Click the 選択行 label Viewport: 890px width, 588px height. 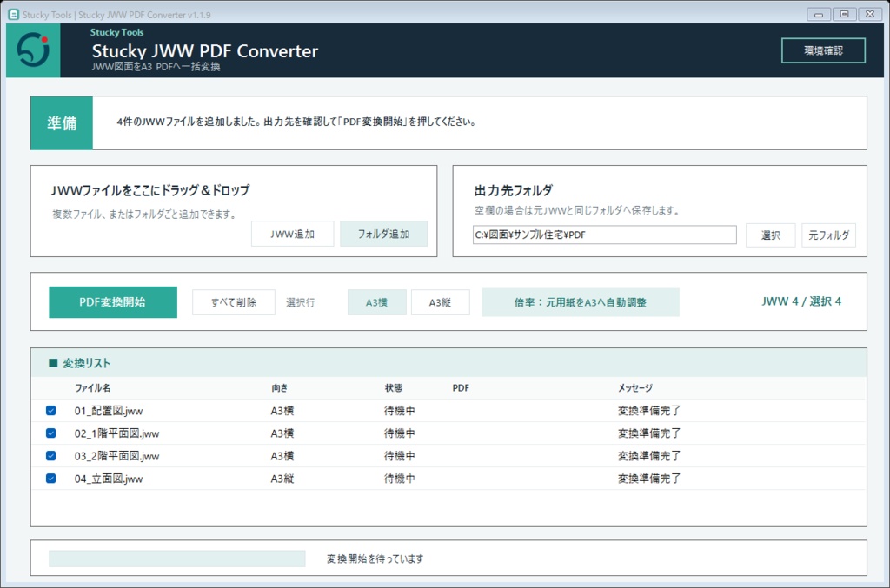(300, 302)
